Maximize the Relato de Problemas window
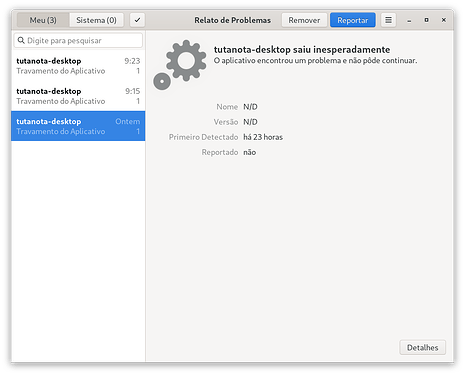Image resolution: width=465 pixels, height=375 pixels. (x=426, y=20)
